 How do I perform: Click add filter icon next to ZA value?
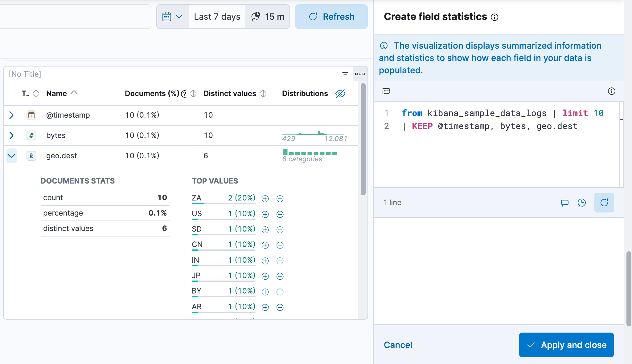pos(265,198)
